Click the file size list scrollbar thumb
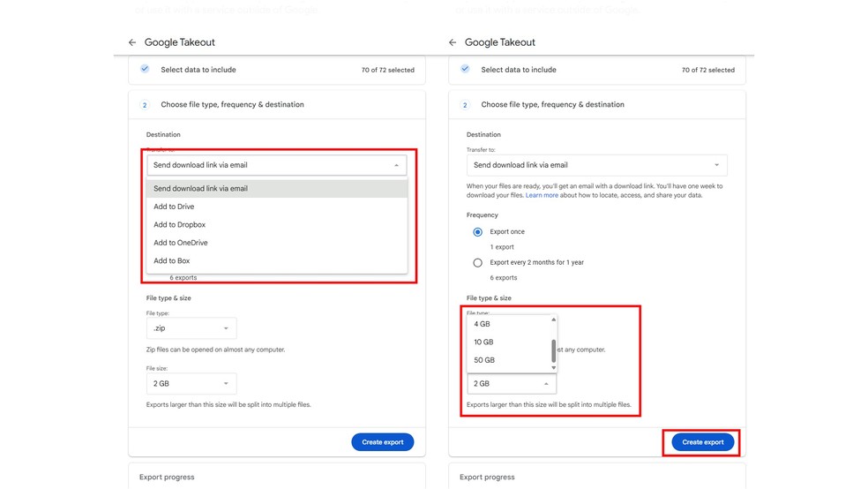 point(554,350)
